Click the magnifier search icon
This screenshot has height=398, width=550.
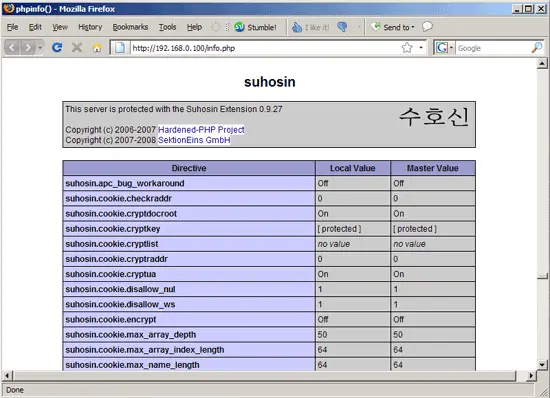(x=537, y=48)
